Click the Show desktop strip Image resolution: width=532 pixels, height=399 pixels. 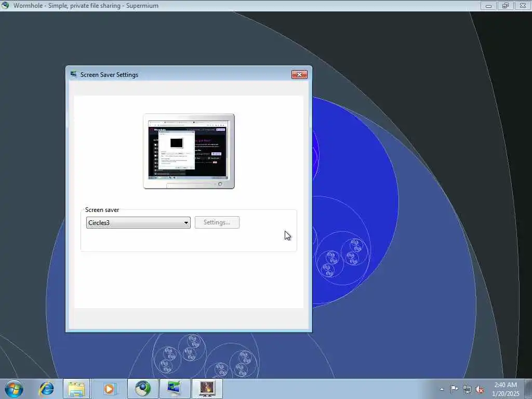528,389
